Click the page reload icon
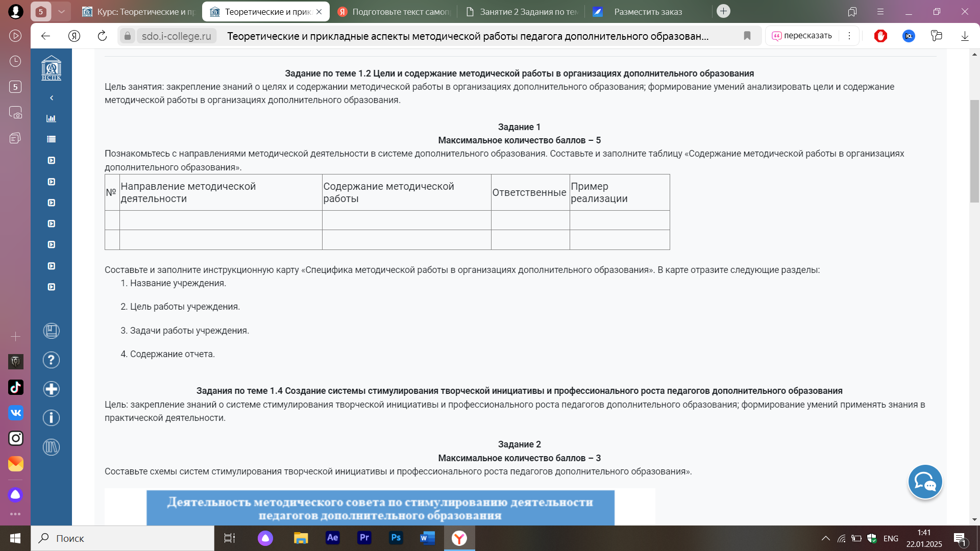 pos(102,36)
